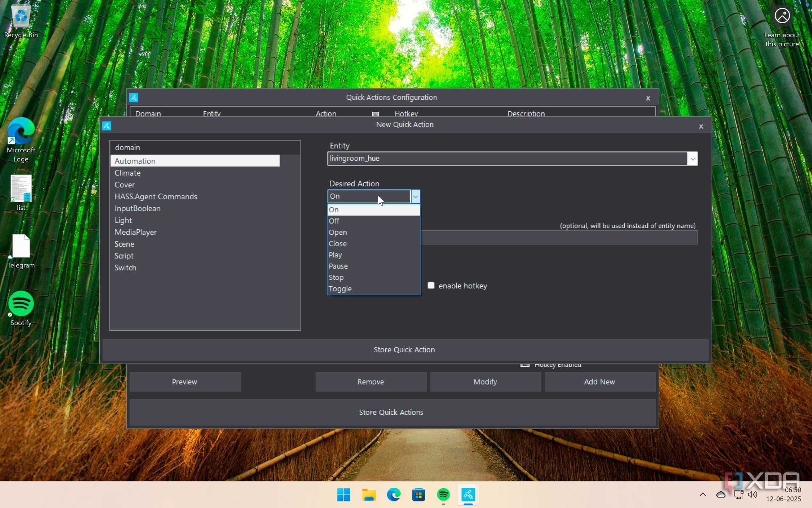Image resolution: width=812 pixels, height=508 pixels.
Task: Select HASS.Agent Commands domain
Action: pos(195,196)
